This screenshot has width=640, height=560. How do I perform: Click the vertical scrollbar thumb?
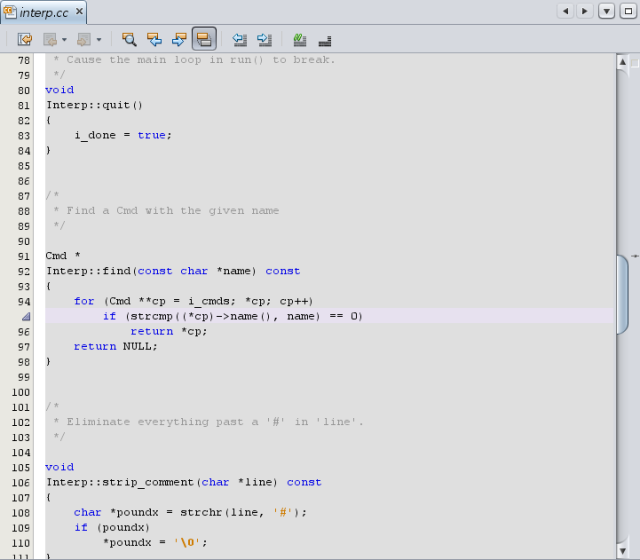[x=622, y=295]
